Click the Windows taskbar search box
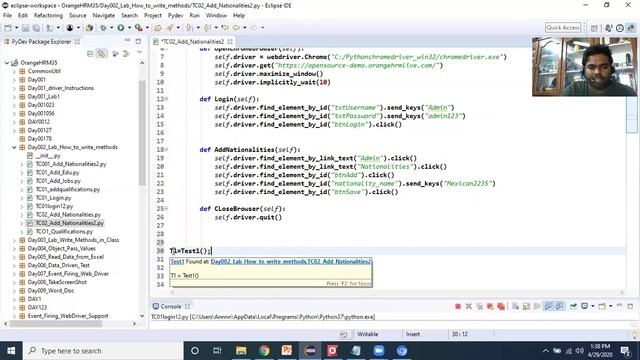Viewport: 640px width, 360px height. coord(102,351)
